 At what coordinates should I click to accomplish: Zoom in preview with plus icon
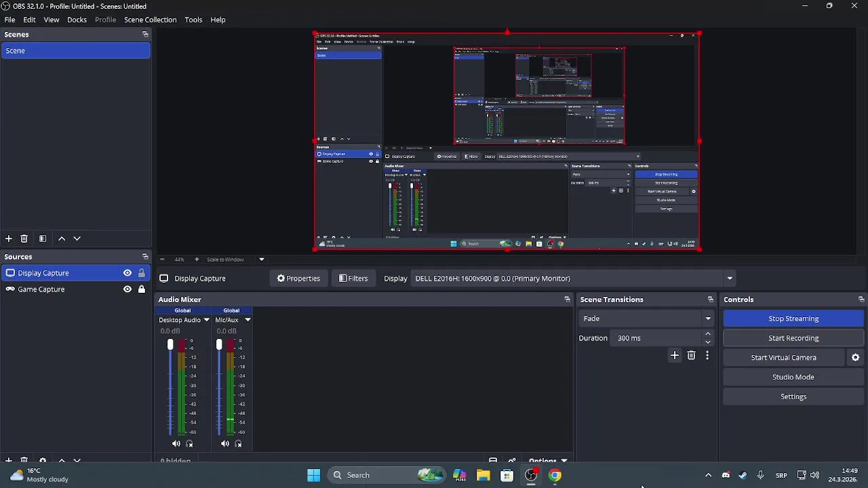pos(197,260)
